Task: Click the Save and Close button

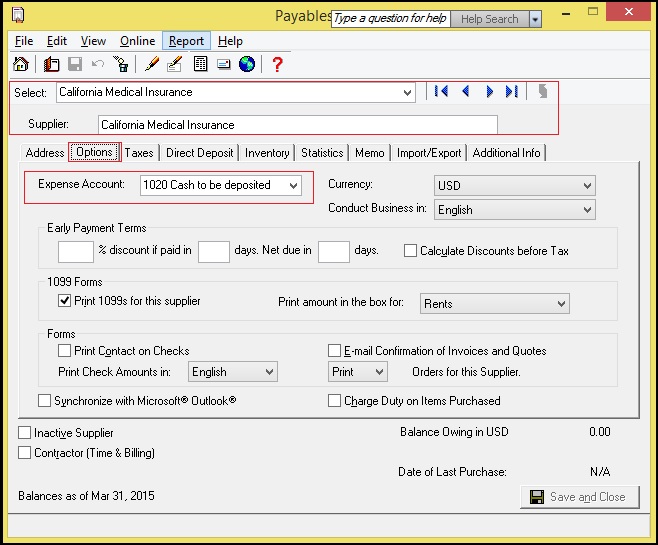Action: pos(579,497)
